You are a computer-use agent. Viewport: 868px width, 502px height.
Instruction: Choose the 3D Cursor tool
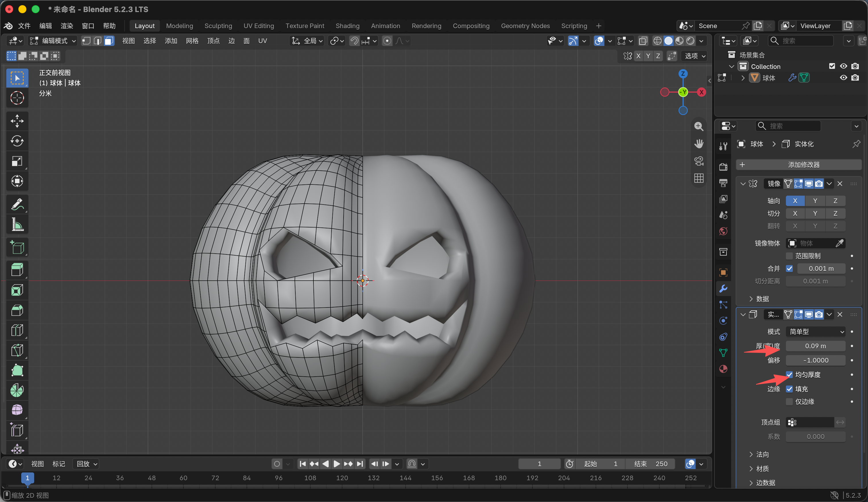pos(17,98)
